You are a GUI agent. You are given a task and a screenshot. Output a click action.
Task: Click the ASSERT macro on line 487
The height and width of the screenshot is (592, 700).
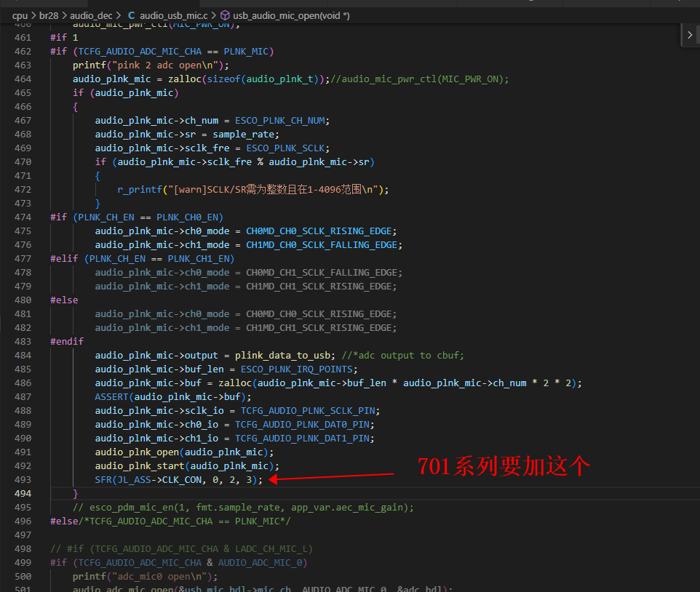pyautogui.click(x=111, y=396)
